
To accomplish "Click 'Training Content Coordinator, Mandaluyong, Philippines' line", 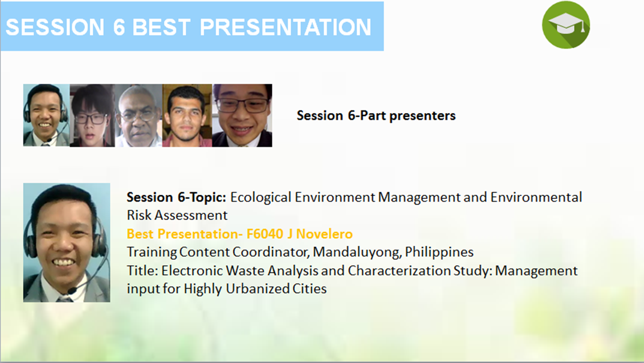I will (300, 252).
